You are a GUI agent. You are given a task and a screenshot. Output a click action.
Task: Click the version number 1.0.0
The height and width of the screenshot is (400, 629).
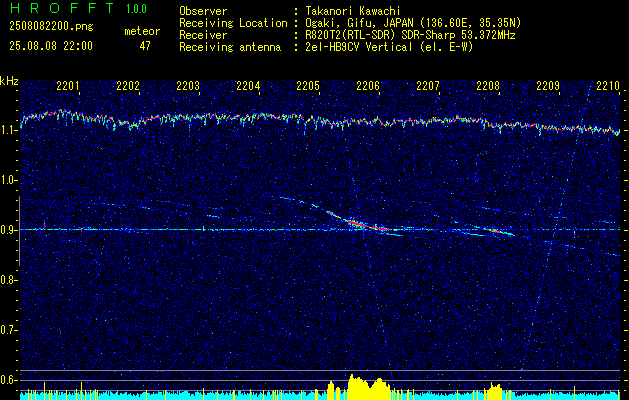[136, 9]
